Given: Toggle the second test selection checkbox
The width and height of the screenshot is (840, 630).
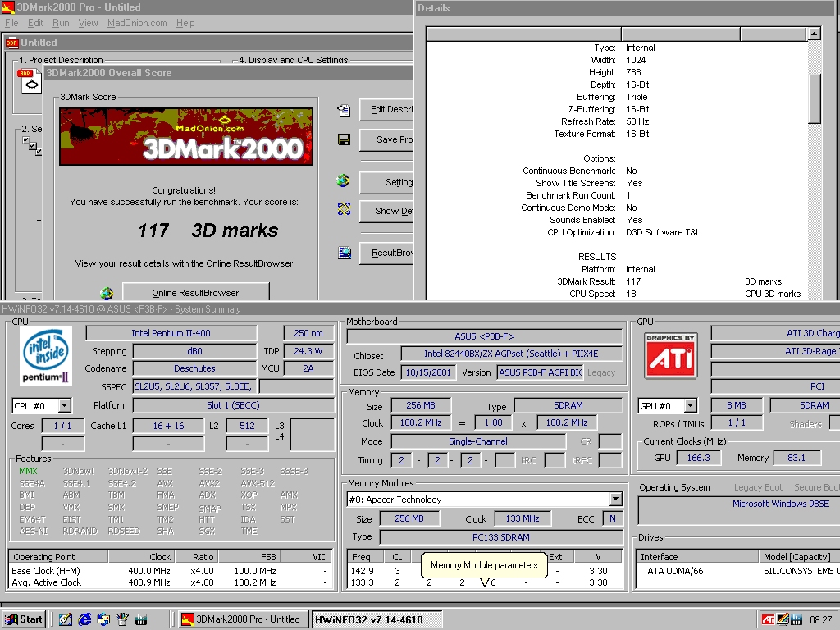Looking at the screenshot, I should pyautogui.click(x=33, y=146).
